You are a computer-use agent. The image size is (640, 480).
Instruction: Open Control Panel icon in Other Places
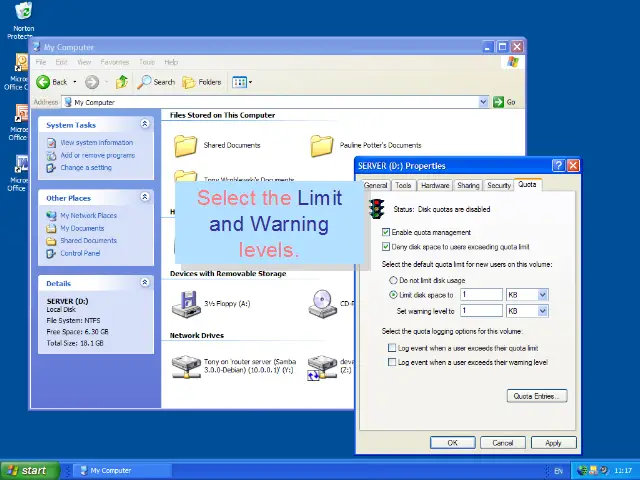tap(51, 253)
